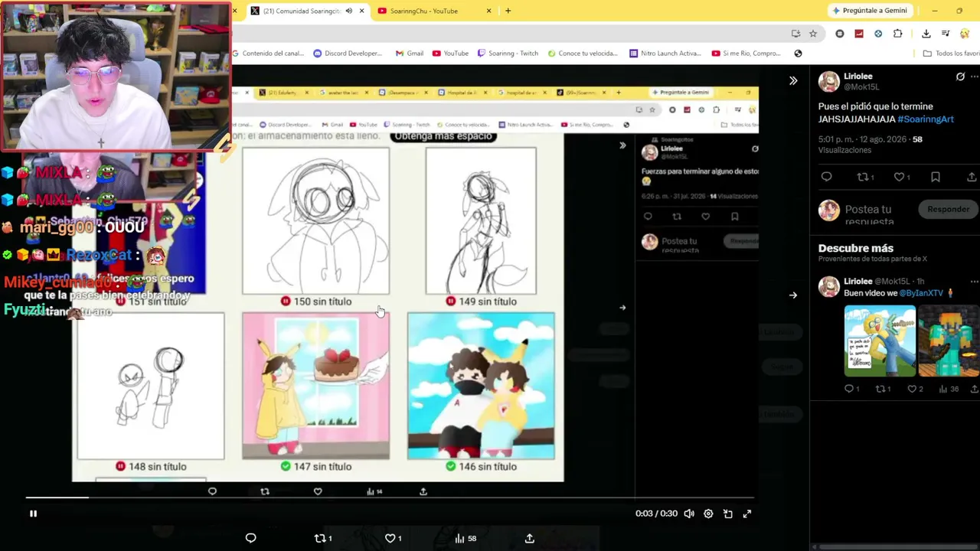The image size is (980, 551).
Task: View stats of the 'Buen video we' post
Action: pyautogui.click(x=949, y=389)
